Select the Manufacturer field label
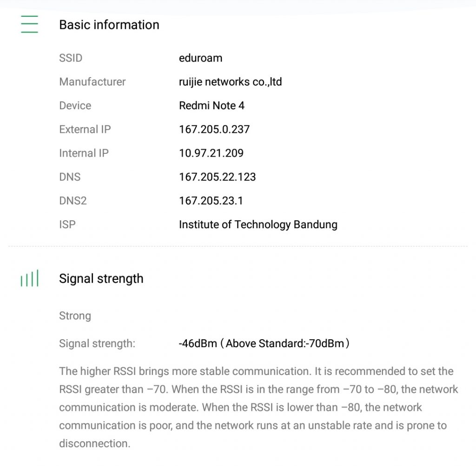 (x=92, y=82)
